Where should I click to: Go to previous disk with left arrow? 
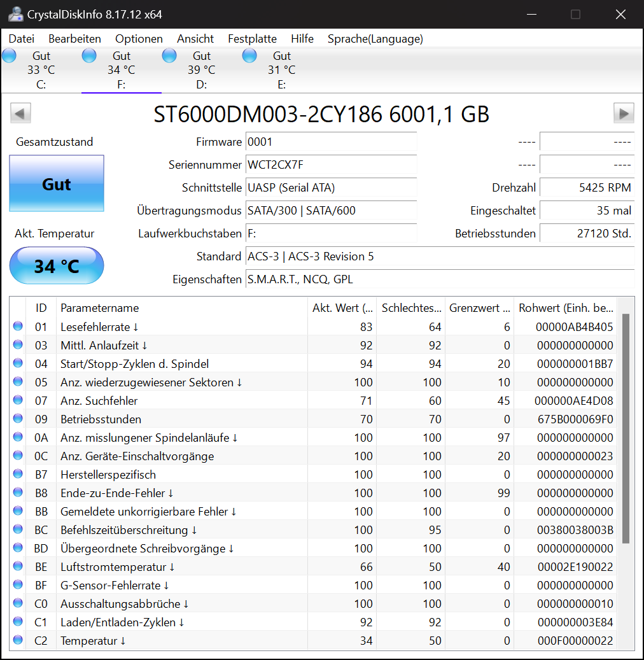(x=20, y=113)
